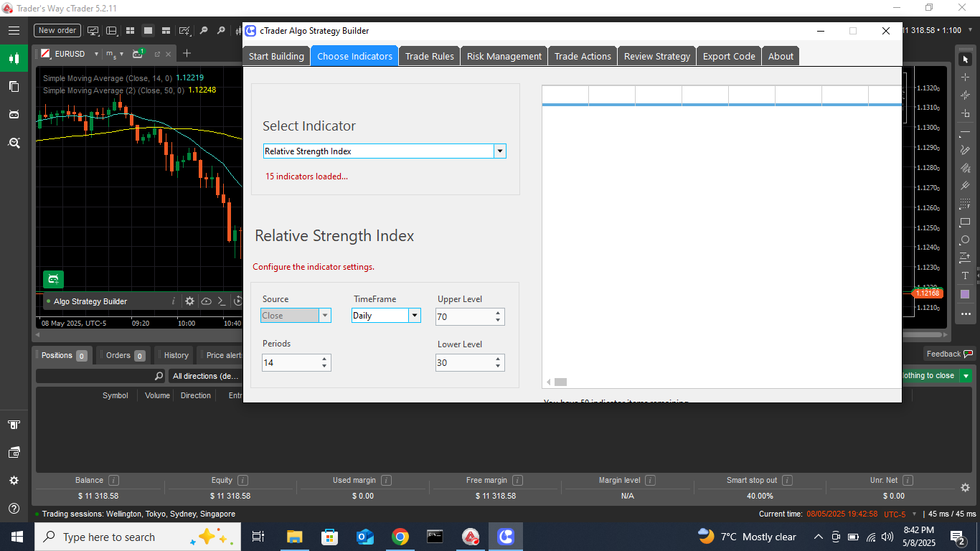Open the Trade candlestick section in the sidebar
Screen dimensions: 980x551
point(14,58)
